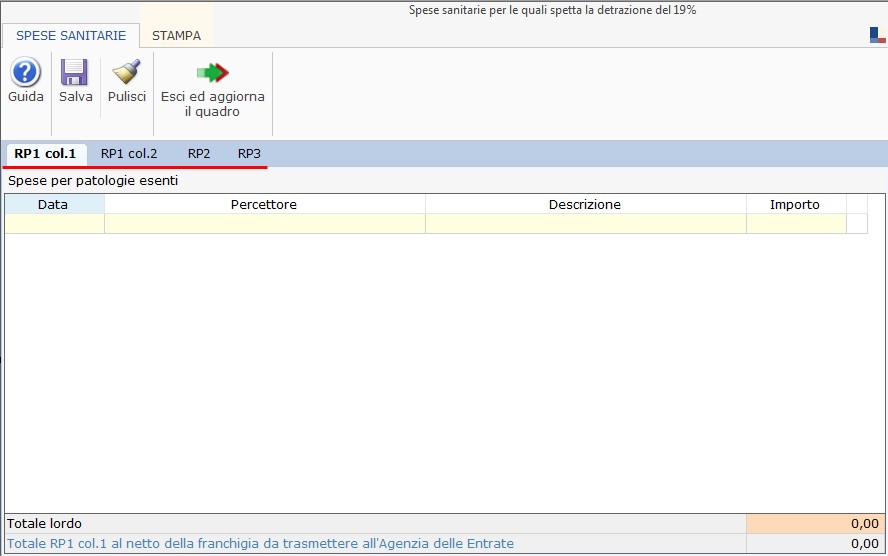Switch to the STAMPA ribbon tab
Screen dimensions: 888x556
176,35
